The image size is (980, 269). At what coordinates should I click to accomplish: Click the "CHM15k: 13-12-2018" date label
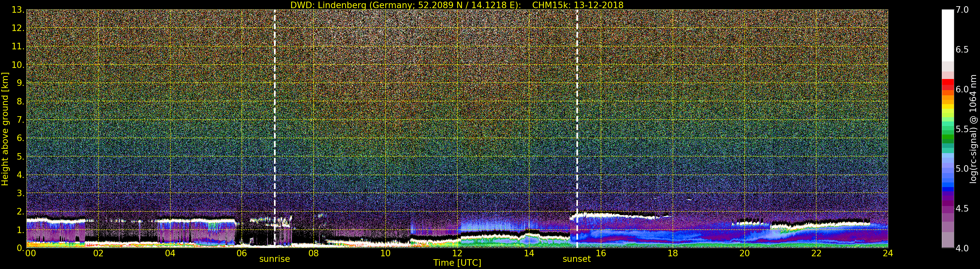[578, 5]
